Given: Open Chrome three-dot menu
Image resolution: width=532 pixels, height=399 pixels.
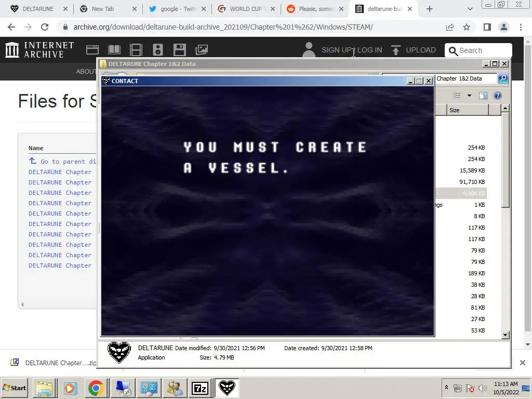Looking at the screenshot, I should click(x=521, y=27).
